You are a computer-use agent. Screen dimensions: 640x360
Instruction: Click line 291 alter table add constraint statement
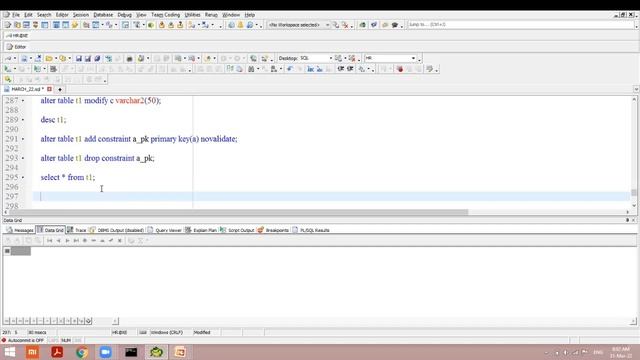[x=139, y=139]
